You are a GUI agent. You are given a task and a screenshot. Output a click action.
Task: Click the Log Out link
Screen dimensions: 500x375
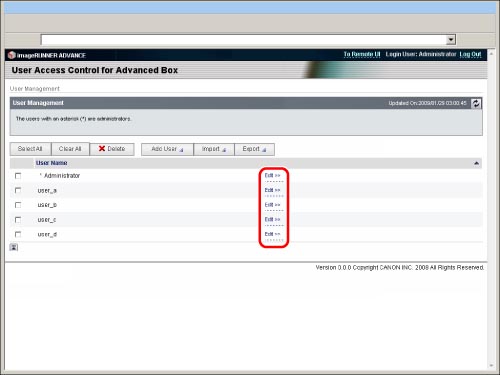(x=470, y=54)
